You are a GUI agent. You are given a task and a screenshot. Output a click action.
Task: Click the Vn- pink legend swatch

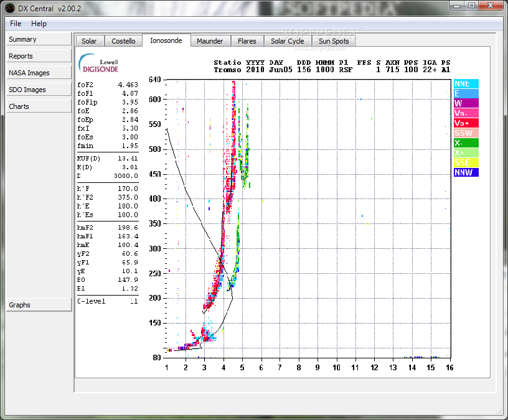[x=466, y=113]
